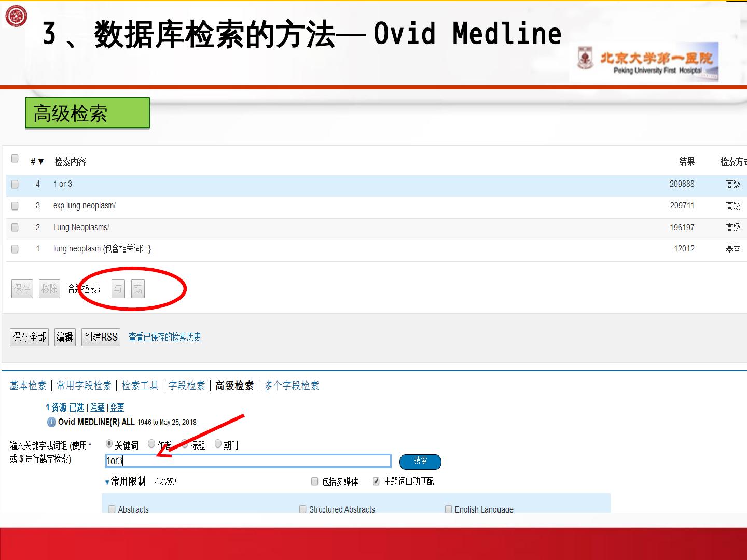Check the box for exp lung neoplasm/ row
This screenshot has height=560, width=747.
15,206
